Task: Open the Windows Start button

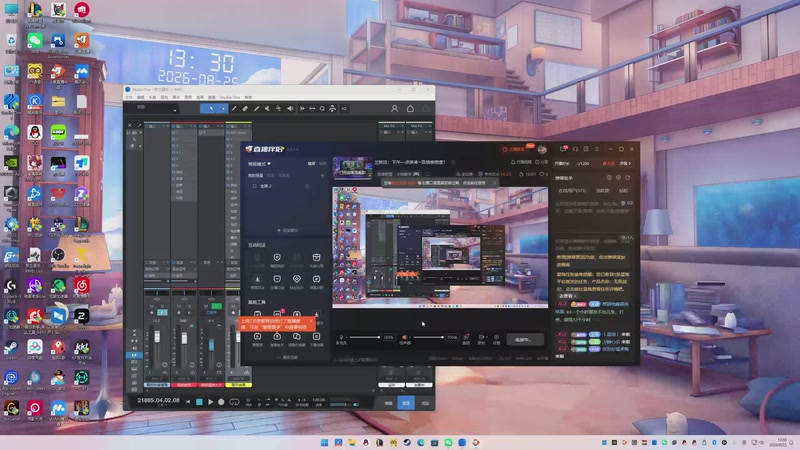Action: [324, 442]
